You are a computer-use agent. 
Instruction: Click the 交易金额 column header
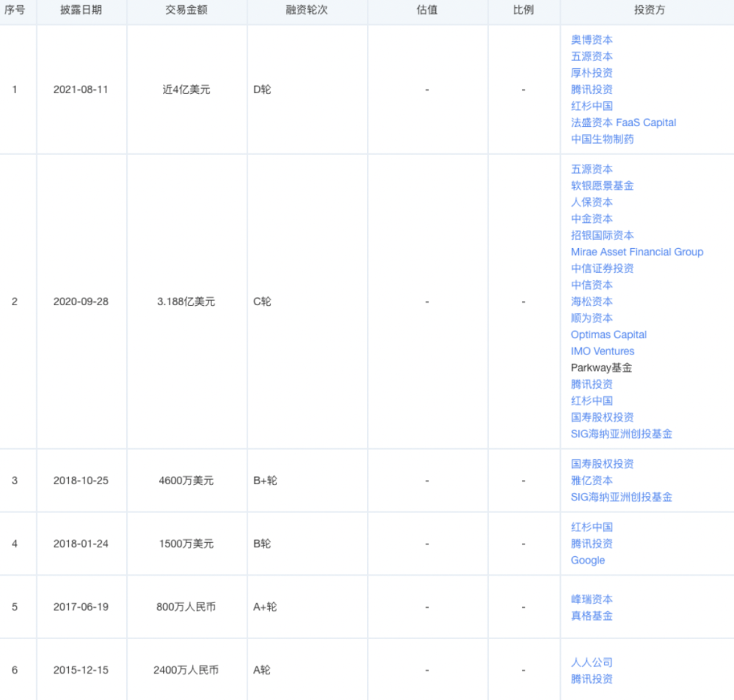186,10
